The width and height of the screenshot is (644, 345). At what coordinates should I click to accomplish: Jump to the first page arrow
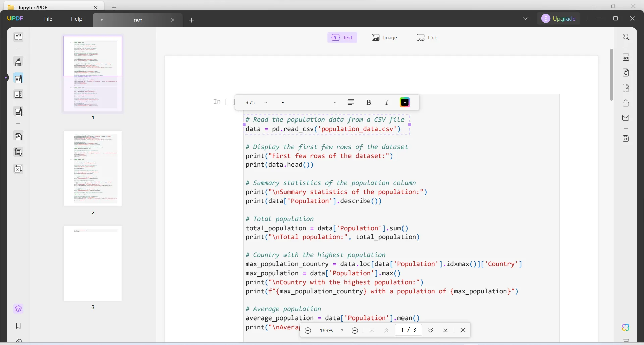click(x=372, y=330)
